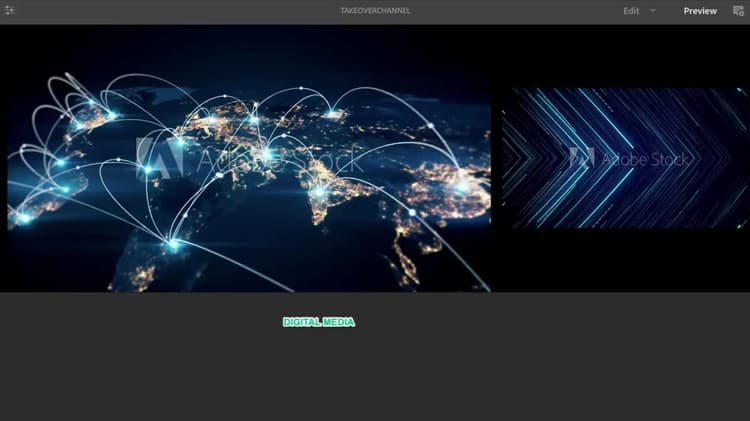
Task: Click the TAKEOVERCHANNEL title text
Action: coord(375,11)
